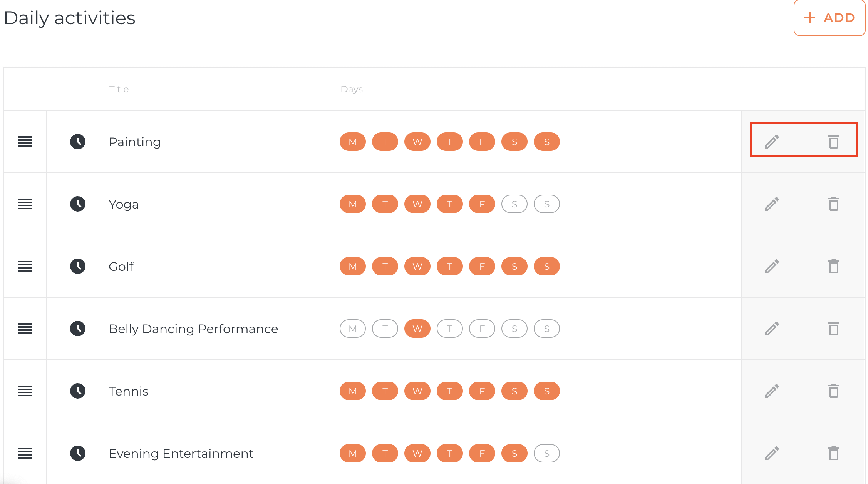Image resolution: width=868 pixels, height=484 pixels.
Task: Open edit pencil for Golf activity
Action: [772, 266]
